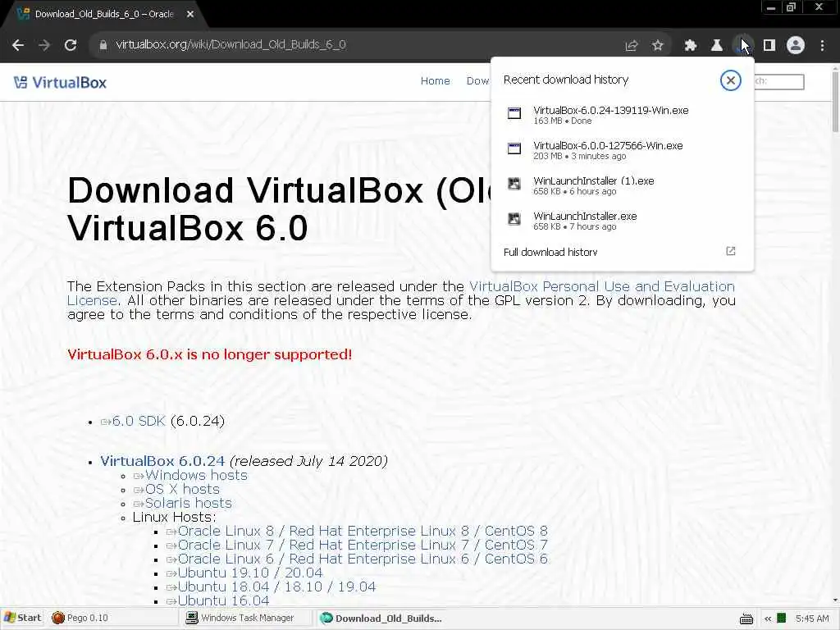Click the address bar URL
Image resolution: width=840 pixels, height=630 pixels.
[x=231, y=44]
